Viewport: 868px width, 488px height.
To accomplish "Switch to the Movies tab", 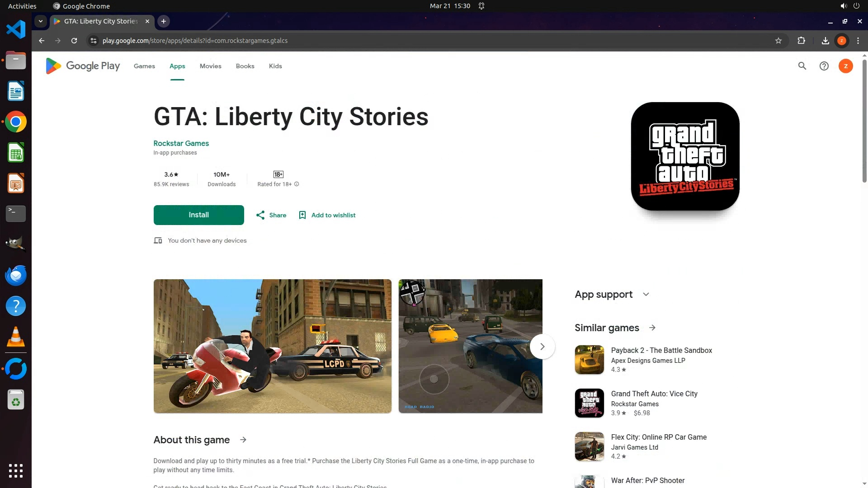I will (210, 66).
